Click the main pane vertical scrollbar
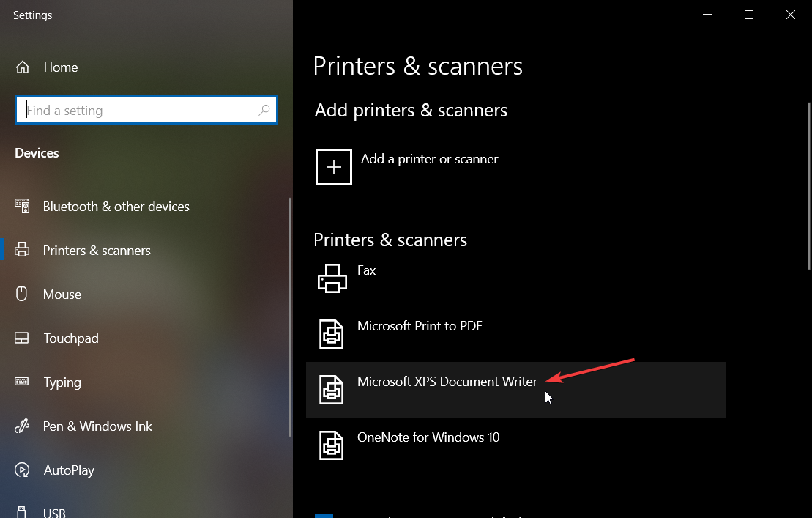The height and width of the screenshot is (518, 812). (x=809, y=186)
